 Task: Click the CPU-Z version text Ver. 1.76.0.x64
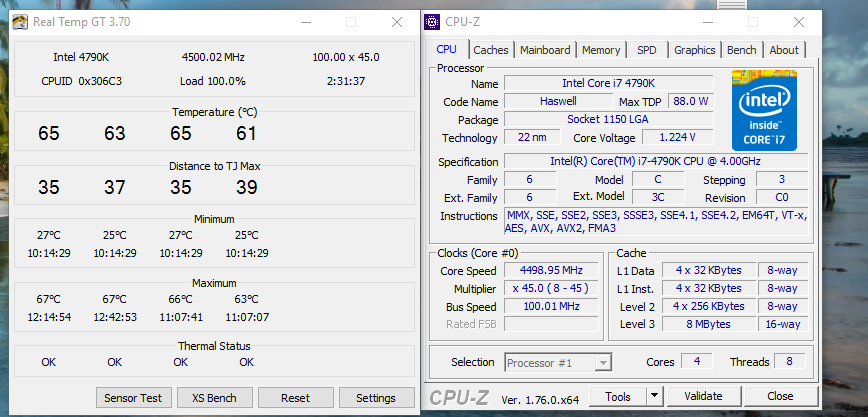[540, 400]
